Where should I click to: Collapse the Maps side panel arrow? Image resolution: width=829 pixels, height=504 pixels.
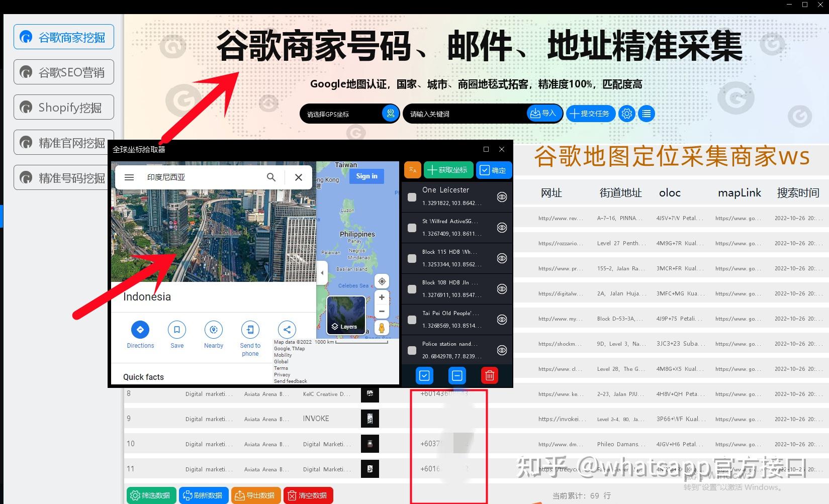322,273
